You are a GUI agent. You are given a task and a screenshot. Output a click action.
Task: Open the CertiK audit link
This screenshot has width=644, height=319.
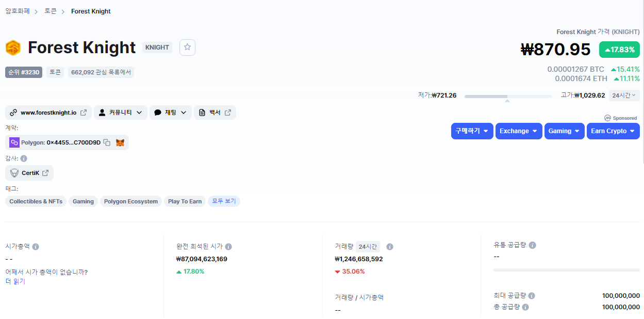[29, 173]
